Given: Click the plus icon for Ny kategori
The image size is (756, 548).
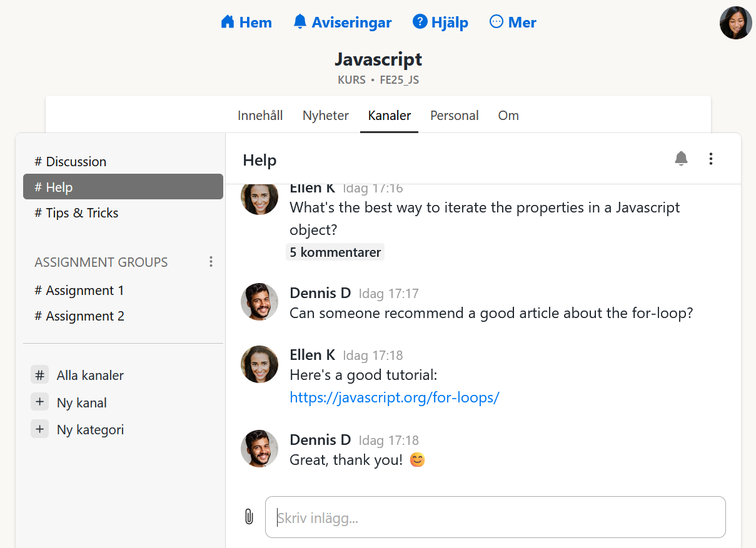Looking at the screenshot, I should [40, 429].
